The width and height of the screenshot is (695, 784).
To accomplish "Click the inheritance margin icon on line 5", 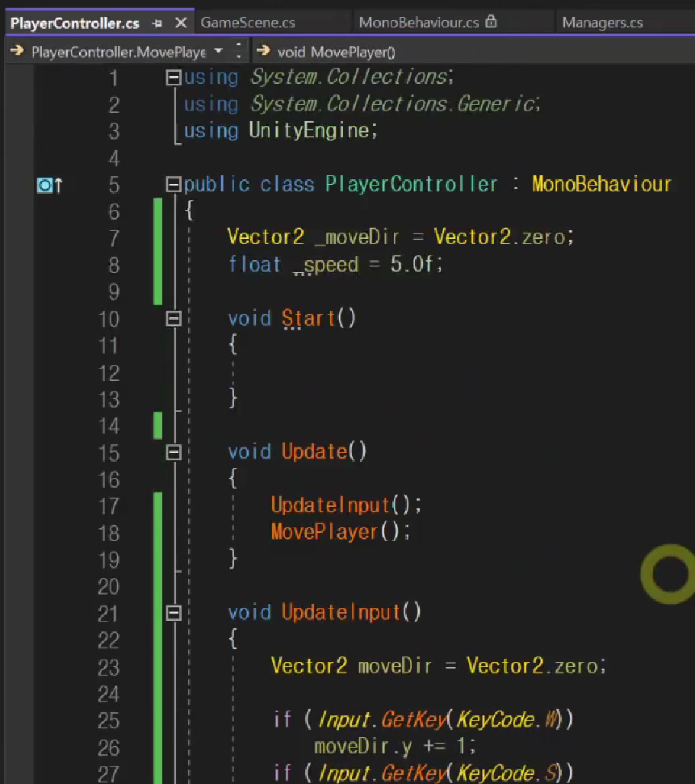I will [x=49, y=186].
